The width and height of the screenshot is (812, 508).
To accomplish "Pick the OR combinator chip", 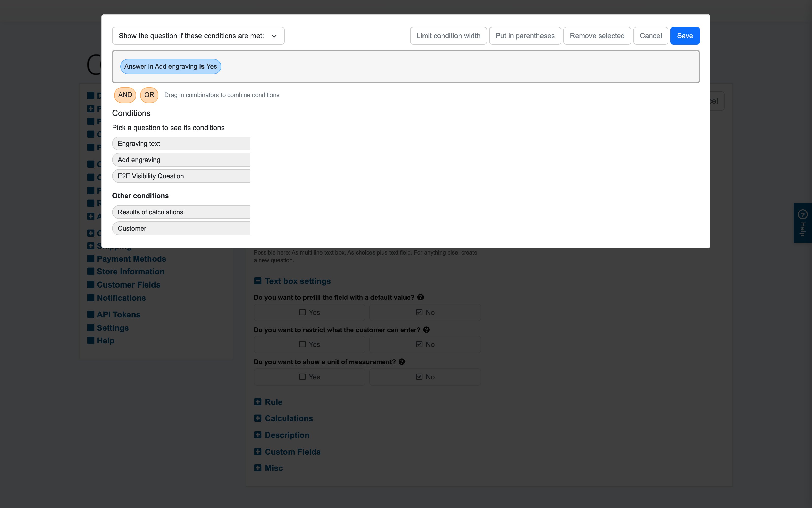I will 149,95.
